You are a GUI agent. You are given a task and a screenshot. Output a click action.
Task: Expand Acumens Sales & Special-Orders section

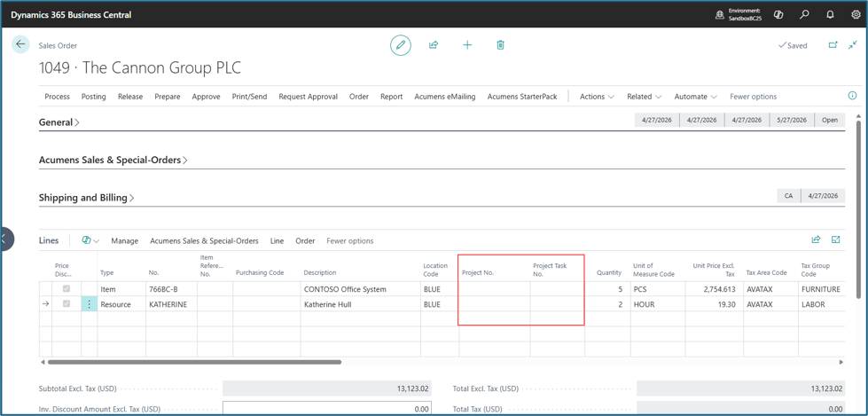click(x=113, y=160)
